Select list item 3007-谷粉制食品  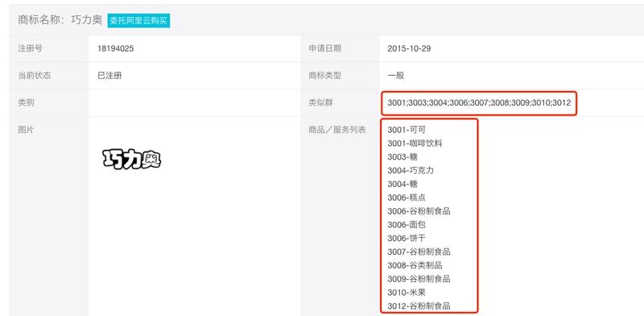[419, 252]
